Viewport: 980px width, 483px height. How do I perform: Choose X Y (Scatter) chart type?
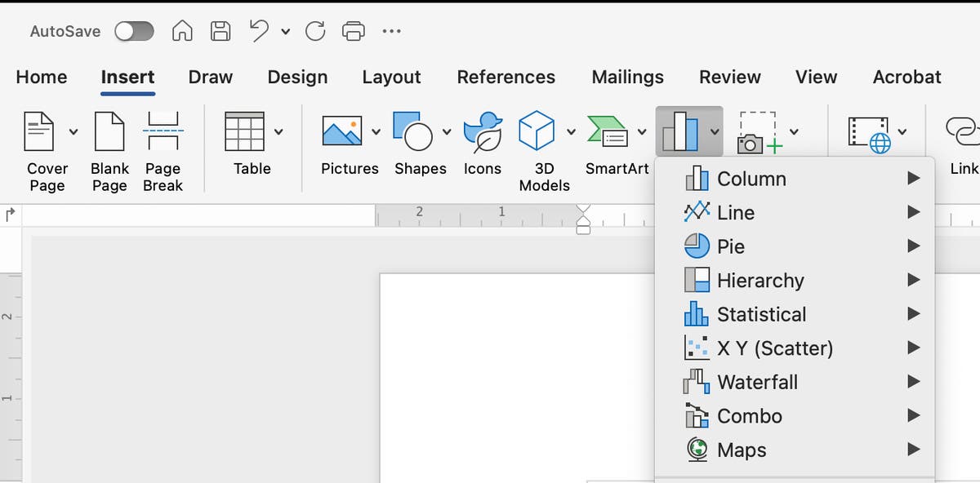(795, 348)
